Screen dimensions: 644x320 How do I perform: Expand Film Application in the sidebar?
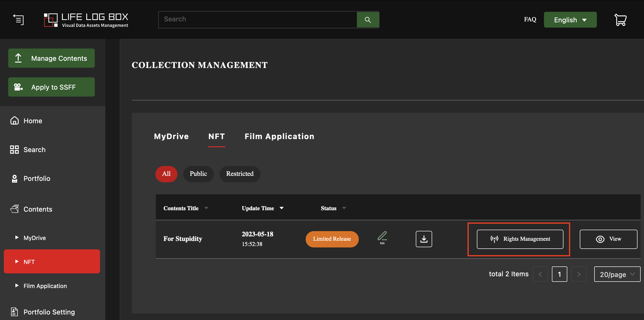41,286
